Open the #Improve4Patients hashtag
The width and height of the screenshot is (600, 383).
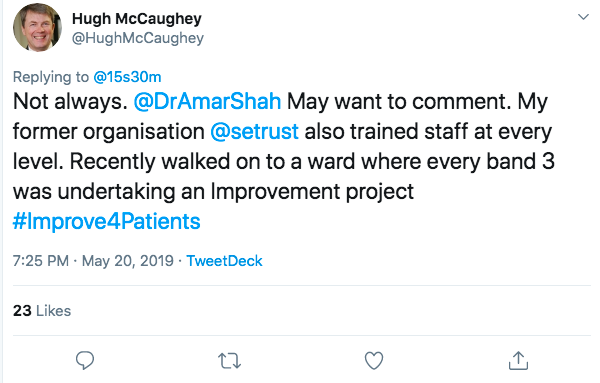tap(106, 222)
